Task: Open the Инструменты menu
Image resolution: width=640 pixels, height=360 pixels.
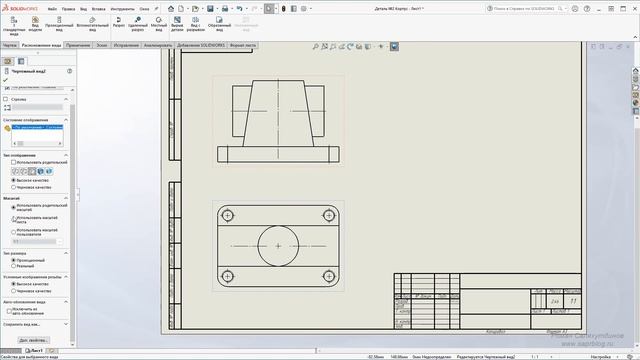Action: pyautogui.click(x=122, y=9)
